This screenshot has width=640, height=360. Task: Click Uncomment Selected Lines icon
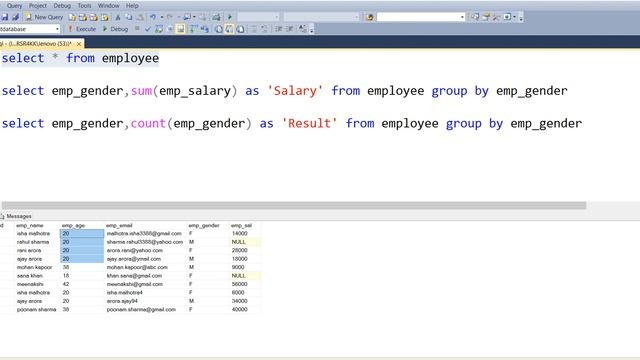(x=264, y=29)
